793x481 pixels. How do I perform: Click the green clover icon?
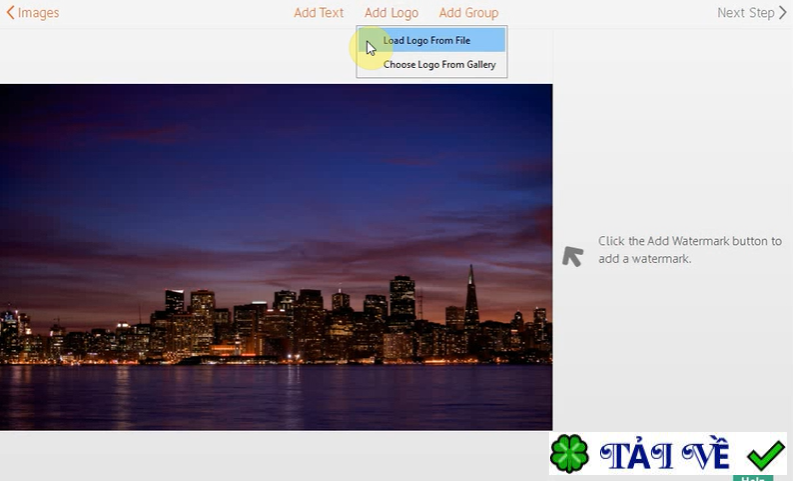569,454
